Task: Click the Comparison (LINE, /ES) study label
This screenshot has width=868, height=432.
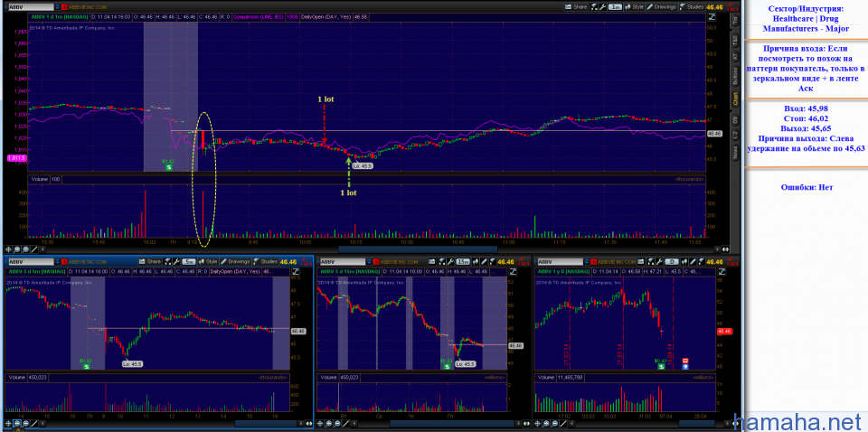Action: pyautogui.click(x=259, y=17)
